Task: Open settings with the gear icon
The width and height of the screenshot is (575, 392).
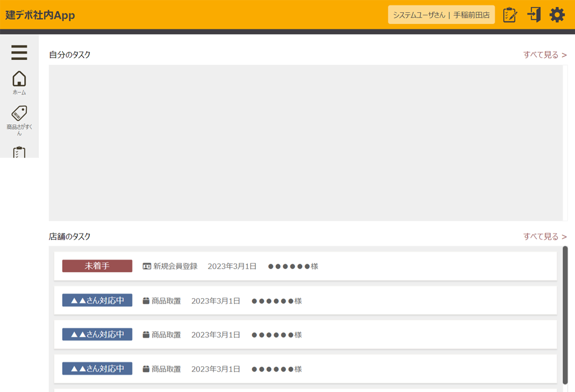Action: [557, 15]
